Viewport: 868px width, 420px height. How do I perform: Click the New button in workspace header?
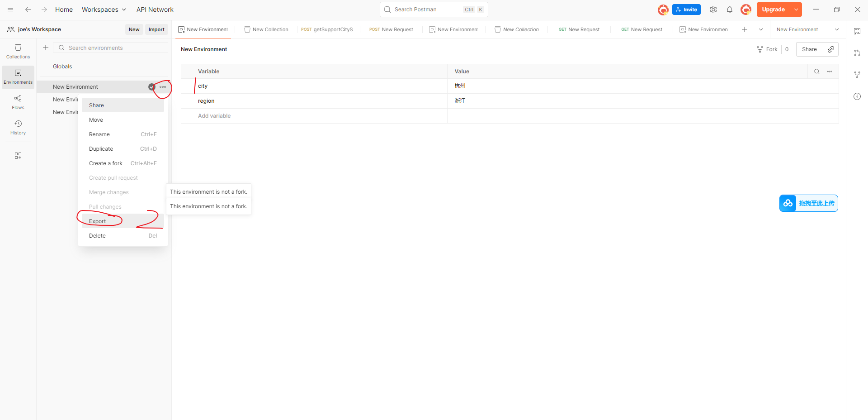point(134,29)
